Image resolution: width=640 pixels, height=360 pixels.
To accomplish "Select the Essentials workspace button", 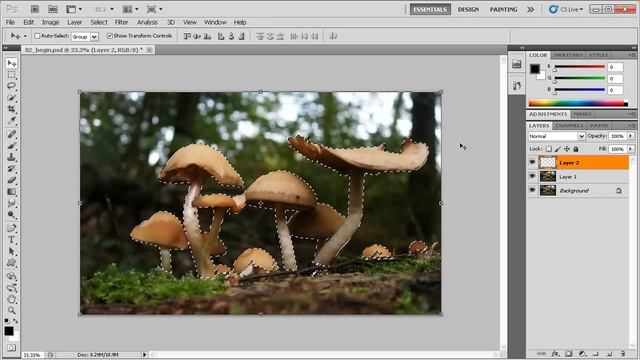I will tap(430, 9).
